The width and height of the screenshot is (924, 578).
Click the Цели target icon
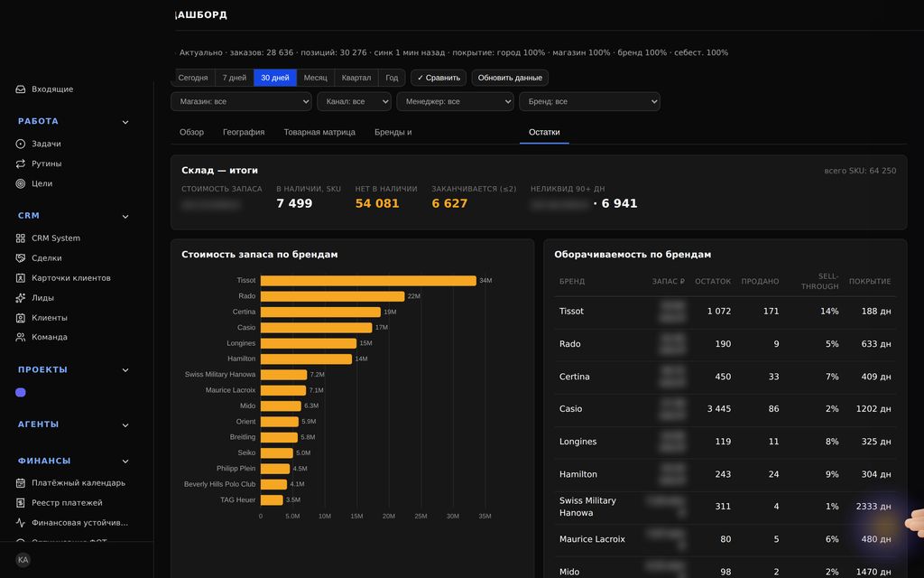pos(21,183)
